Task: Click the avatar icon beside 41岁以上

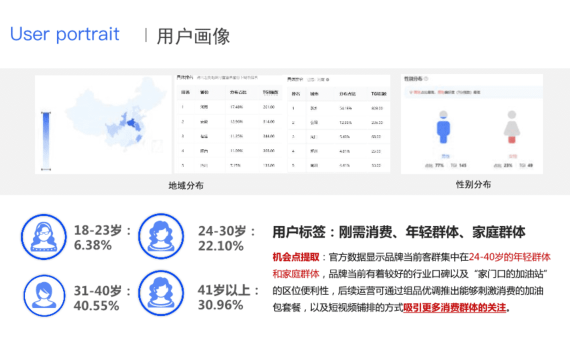Action: click(x=161, y=293)
